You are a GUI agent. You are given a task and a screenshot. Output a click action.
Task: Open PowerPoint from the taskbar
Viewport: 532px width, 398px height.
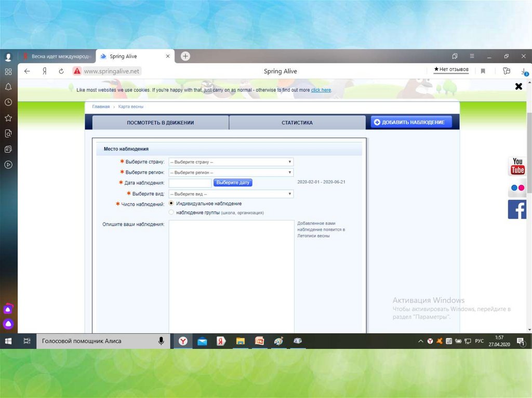click(259, 341)
